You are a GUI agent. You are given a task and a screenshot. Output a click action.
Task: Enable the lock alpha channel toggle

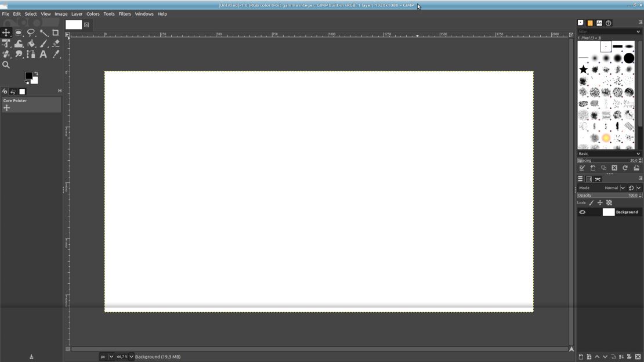[x=609, y=202]
